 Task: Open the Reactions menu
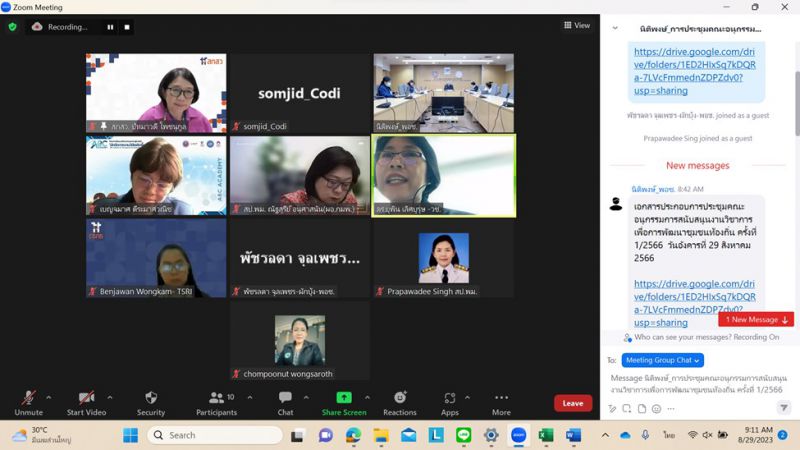pyautogui.click(x=400, y=398)
